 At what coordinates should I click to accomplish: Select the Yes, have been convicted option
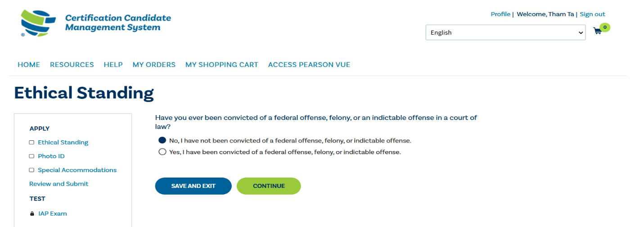[162, 152]
